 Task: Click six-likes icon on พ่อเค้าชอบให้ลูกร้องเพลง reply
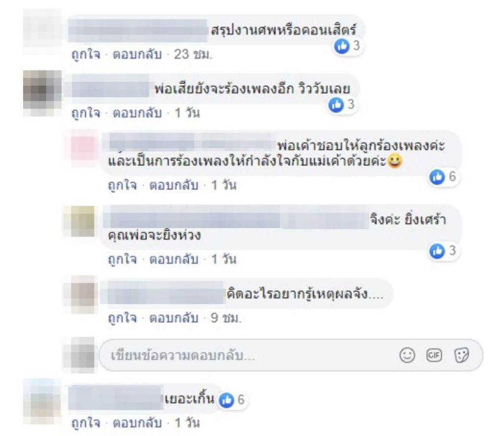(x=437, y=177)
